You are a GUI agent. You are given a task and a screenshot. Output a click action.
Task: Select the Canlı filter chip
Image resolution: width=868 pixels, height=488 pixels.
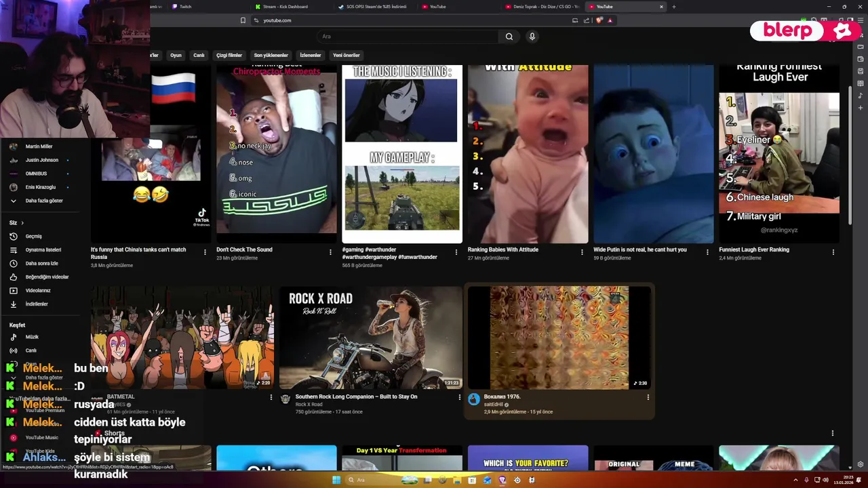[199, 55]
